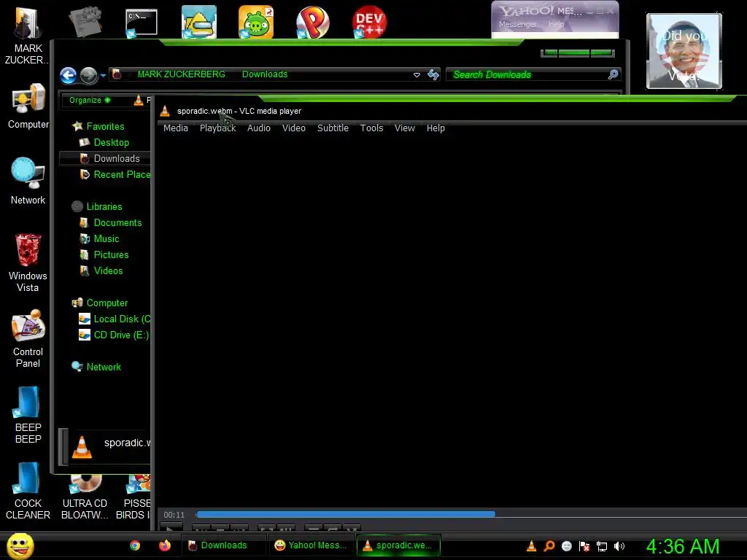Select Local Disk (C:) in navigation pane

(122, 319)
